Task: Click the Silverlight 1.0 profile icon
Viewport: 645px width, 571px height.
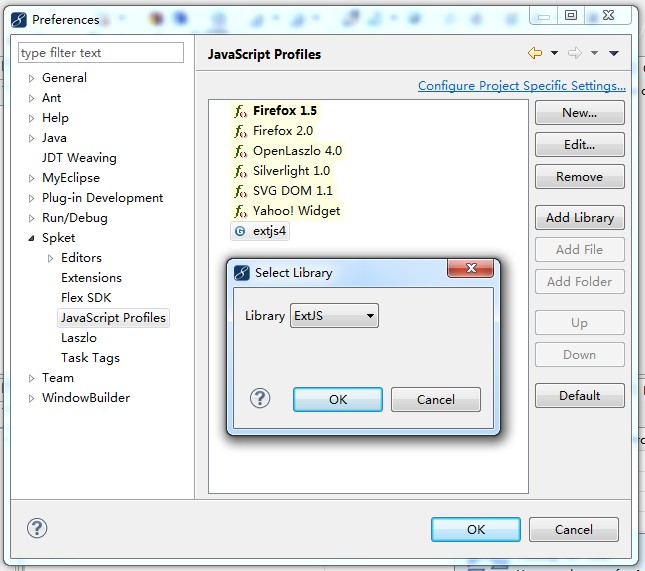Action: coord(241,171)
